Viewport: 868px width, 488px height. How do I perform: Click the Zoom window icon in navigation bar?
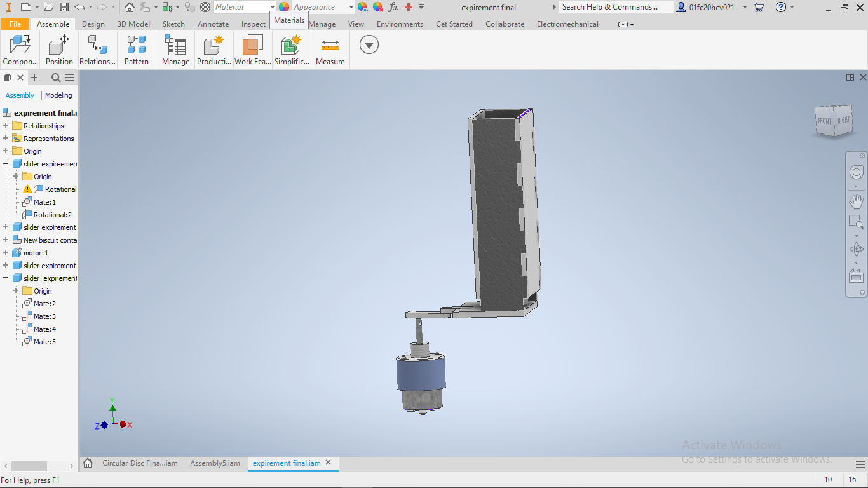pyautogui.click(x=857, y=222)
